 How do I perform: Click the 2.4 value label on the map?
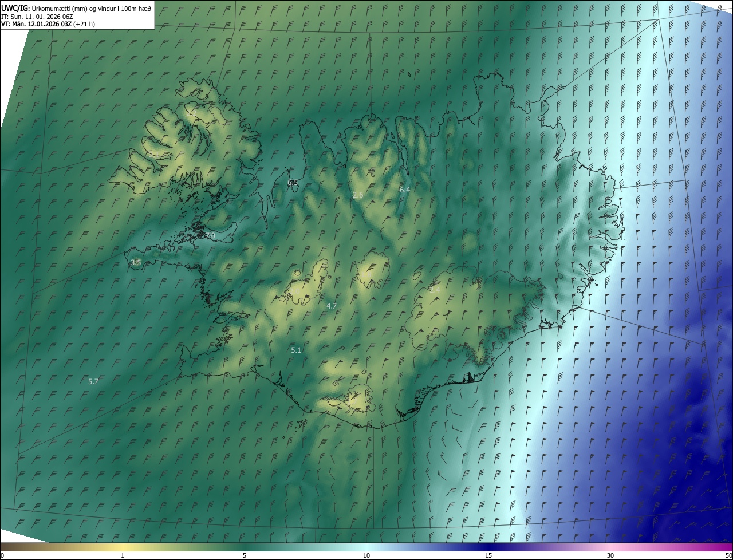pos(435,290)
